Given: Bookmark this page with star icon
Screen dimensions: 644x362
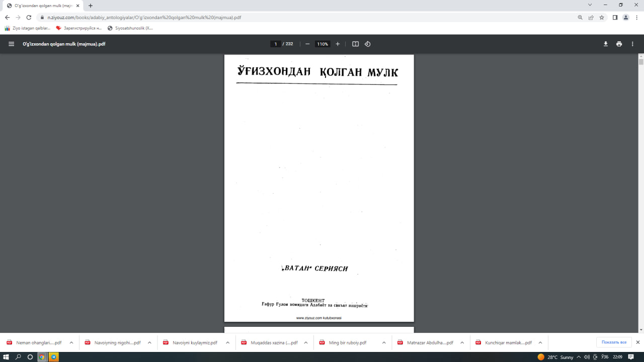Looking at the screenshot, I should (x=602, y=17).
